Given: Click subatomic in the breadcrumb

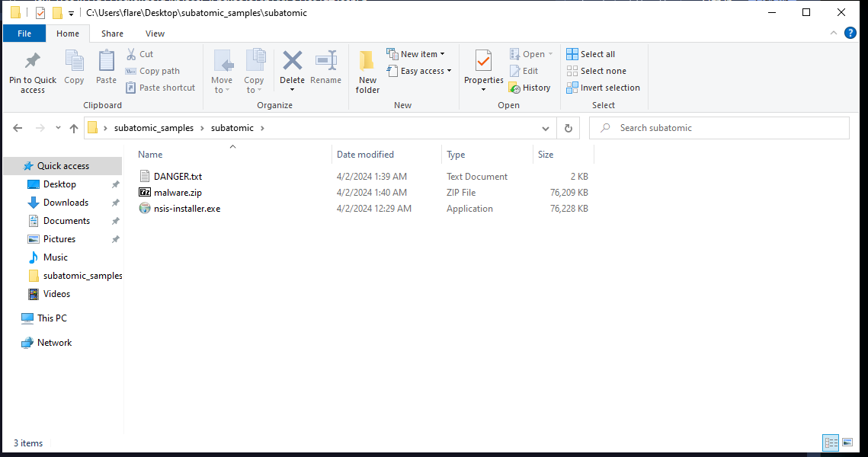Looking at the screenshot, I should click(x=232, y=128).
